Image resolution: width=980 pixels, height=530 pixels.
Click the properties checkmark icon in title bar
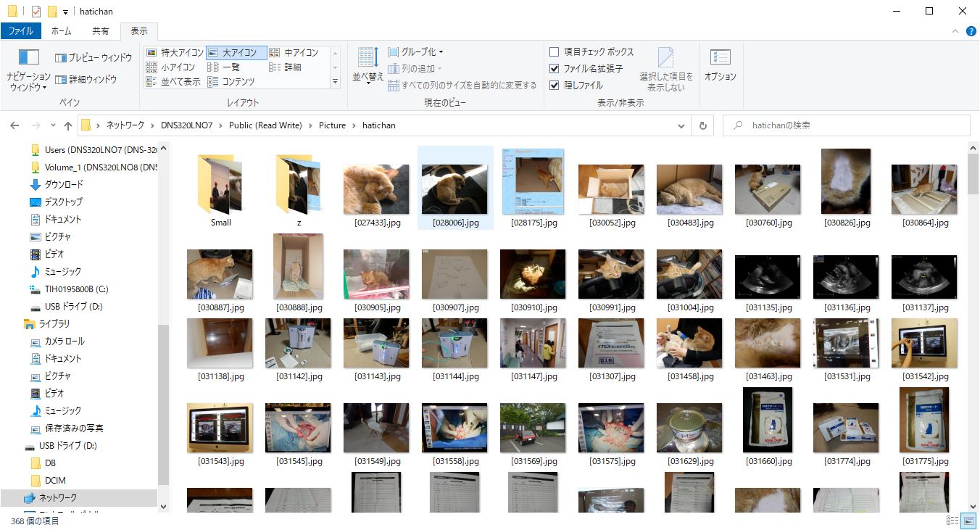point(36,11)
